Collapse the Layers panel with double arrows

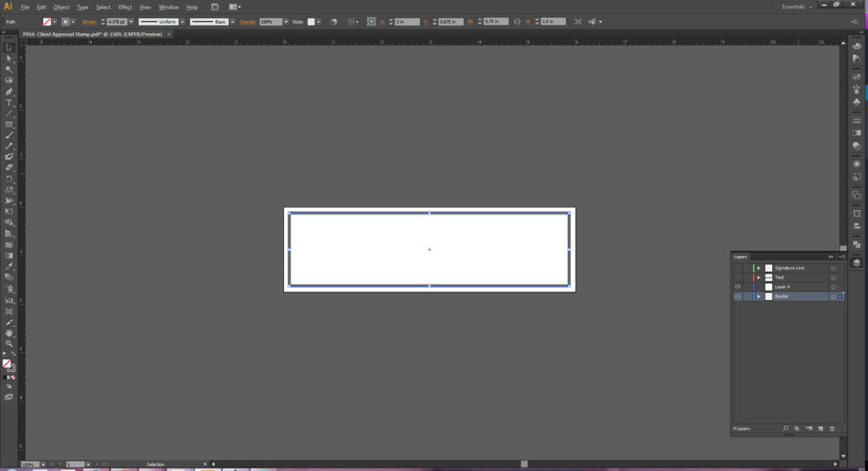(831, 257)
